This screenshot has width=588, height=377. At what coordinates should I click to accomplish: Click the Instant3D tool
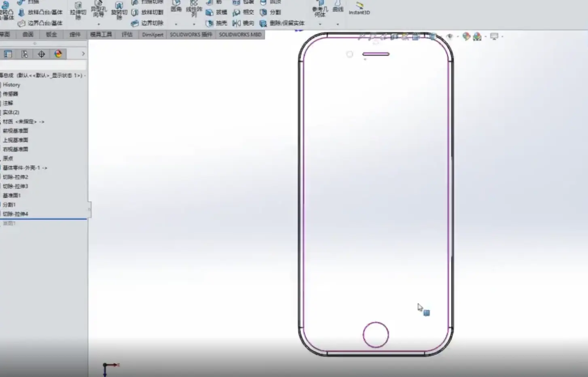[359, 8]
